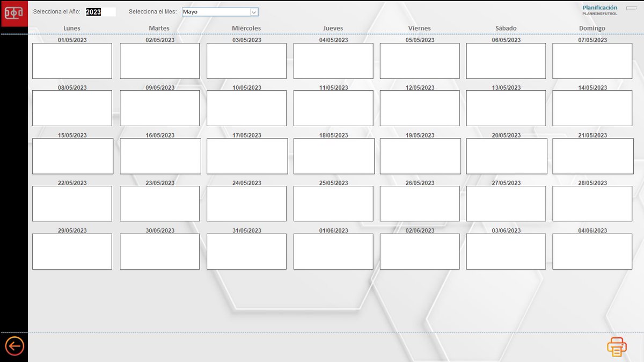Click the Domingo column header
644x362 pixels.
tap(592, 28)
